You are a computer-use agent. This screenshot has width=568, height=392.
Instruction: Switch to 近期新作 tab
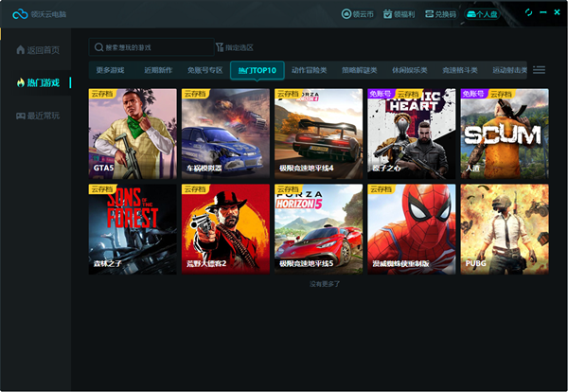point(158,70)
